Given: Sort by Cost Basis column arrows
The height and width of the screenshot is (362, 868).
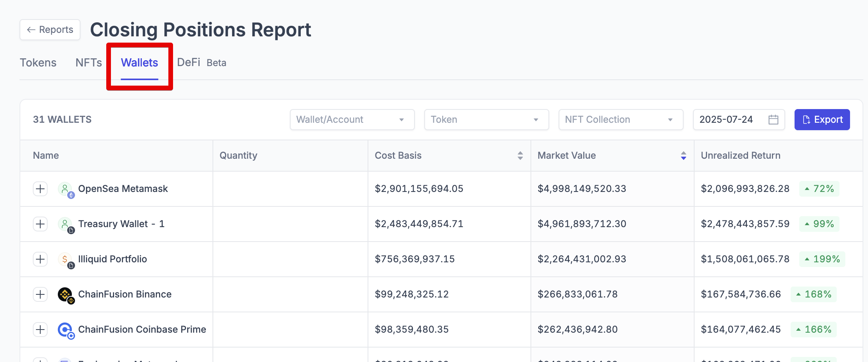Looking at the screenshot, I should coord(520,156).
